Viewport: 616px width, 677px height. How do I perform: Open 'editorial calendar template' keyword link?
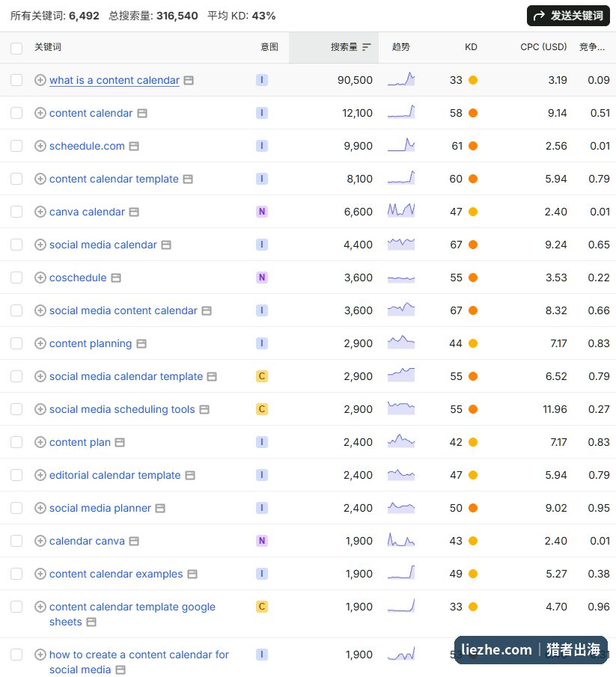(x=115, y=475)
